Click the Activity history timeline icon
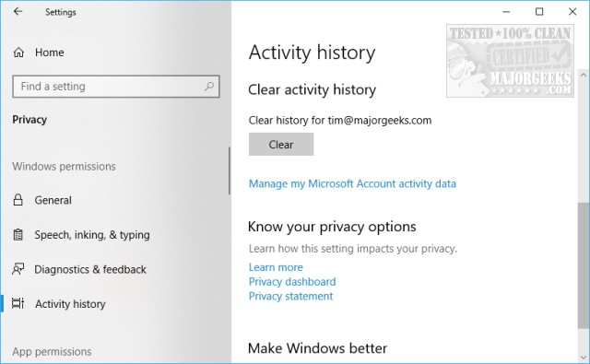This screenshot has height=364, width=590. click(x=18, y=303)
